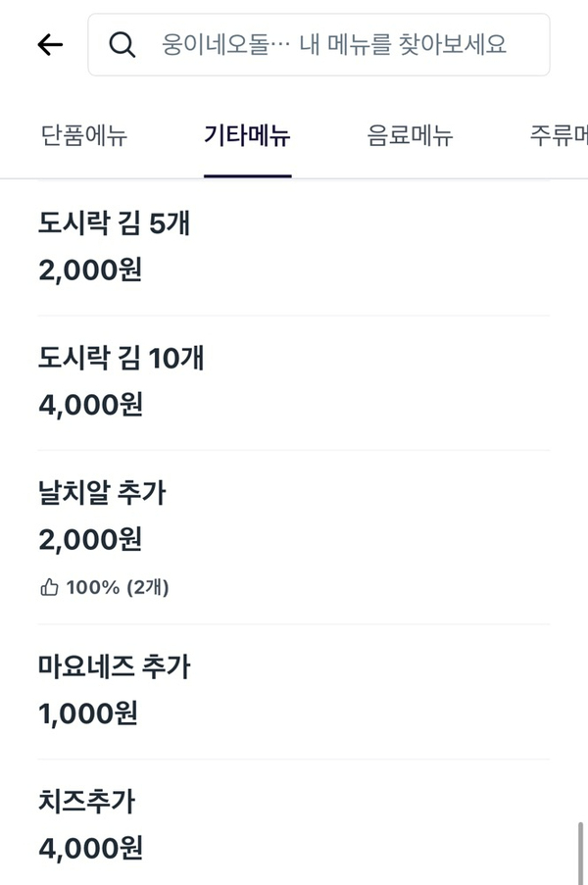Switch to the 주류메뉴 tab
588x885 pixels.
(x=561, y=135)
